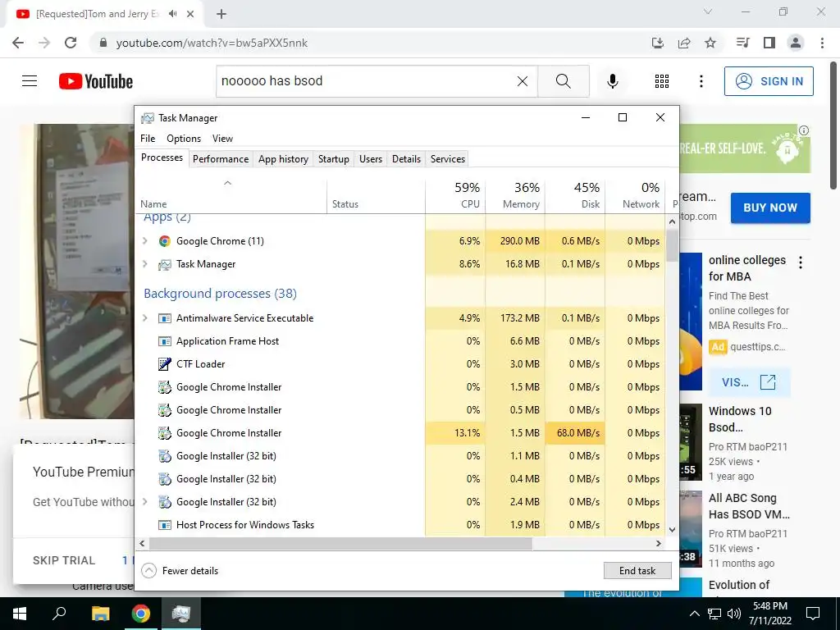Sort processes by Memory column header
Viewport: 840px width, 630px height.
click(x=515, y=195)
